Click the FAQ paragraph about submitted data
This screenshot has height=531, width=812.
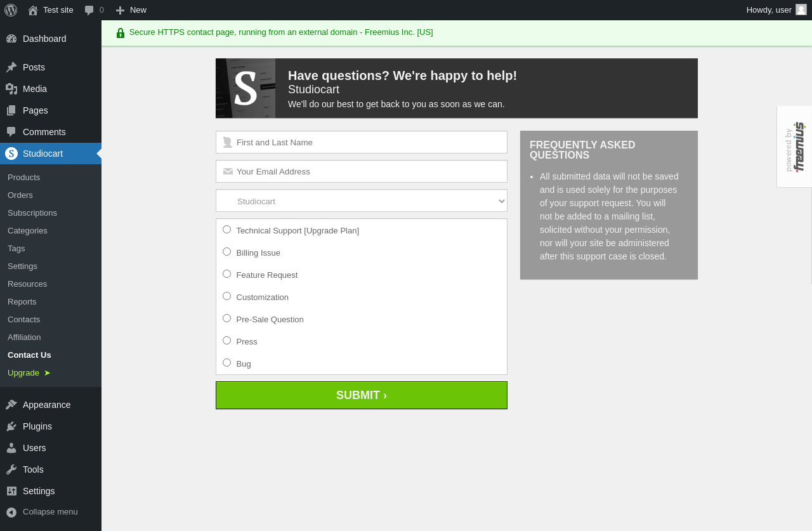click(609, 216)
